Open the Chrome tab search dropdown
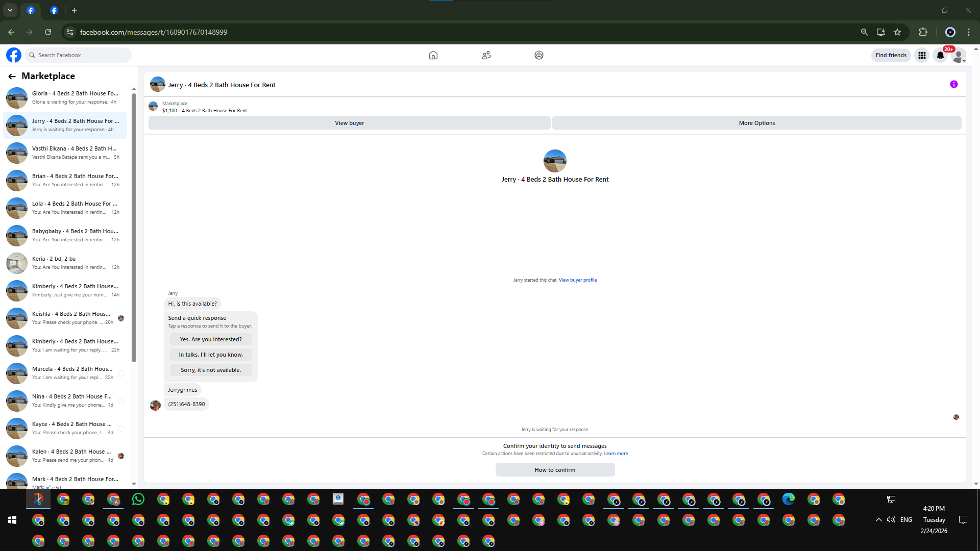The height and width of the screenshot is (551, 980). [x=10, y=10]
